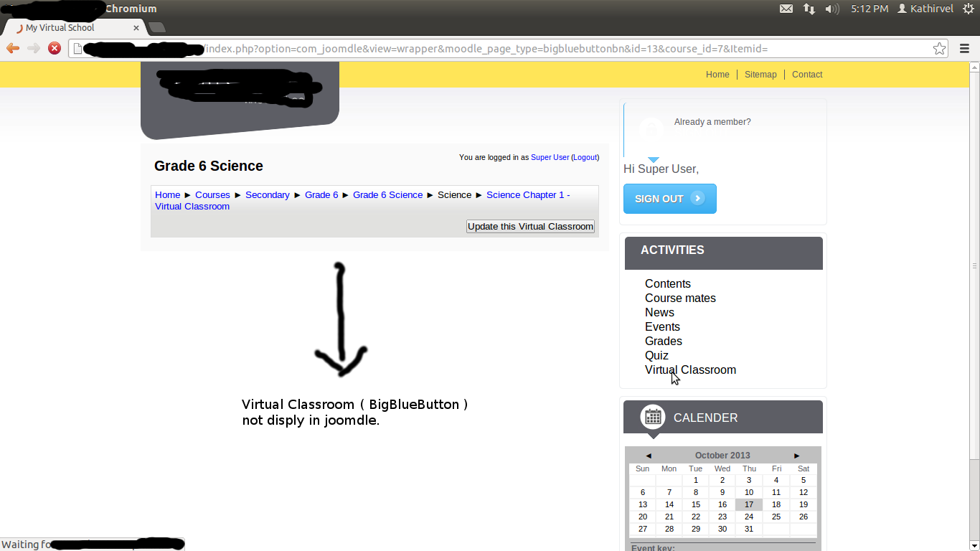Stop page loading with red X icon
The image size is (980, 551).
(x=54, y=48)
